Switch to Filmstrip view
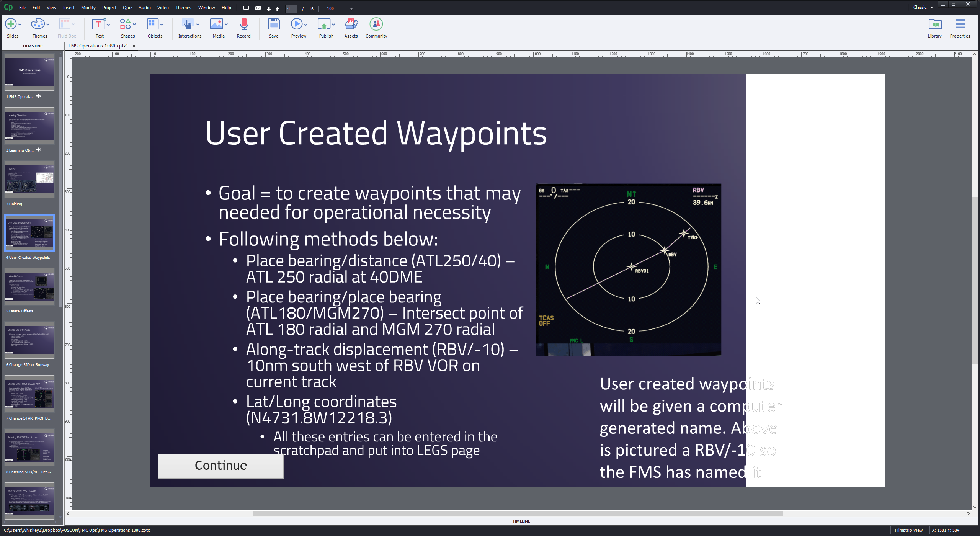This screenshot has height=536, width=980. pos(910,530)
